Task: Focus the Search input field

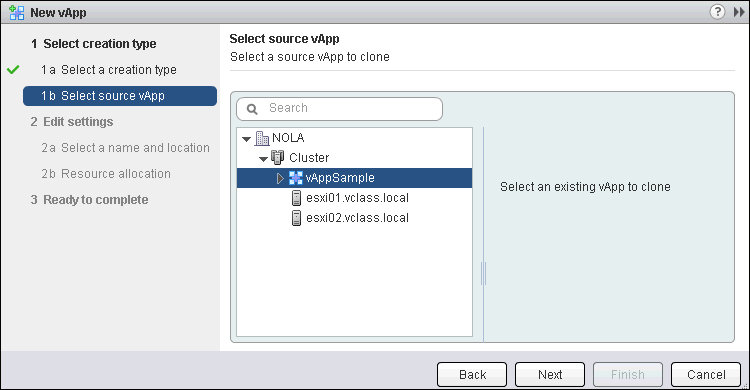Action: click(340, 109)
